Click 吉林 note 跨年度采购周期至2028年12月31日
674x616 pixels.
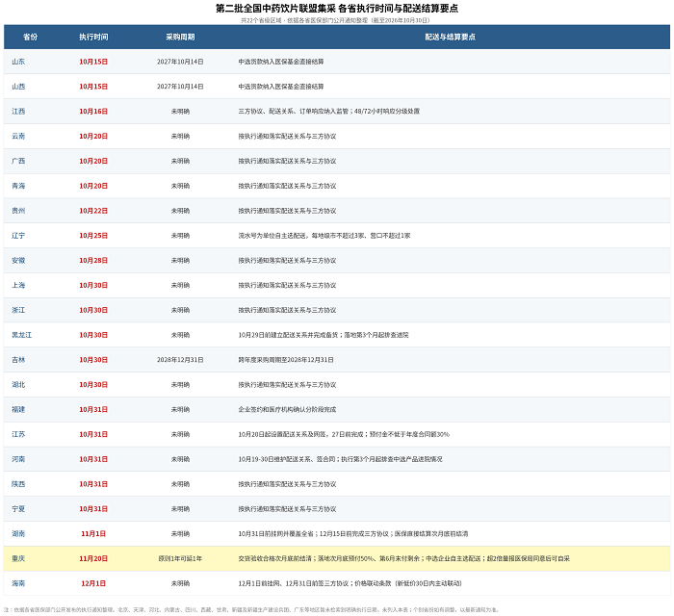286,360
